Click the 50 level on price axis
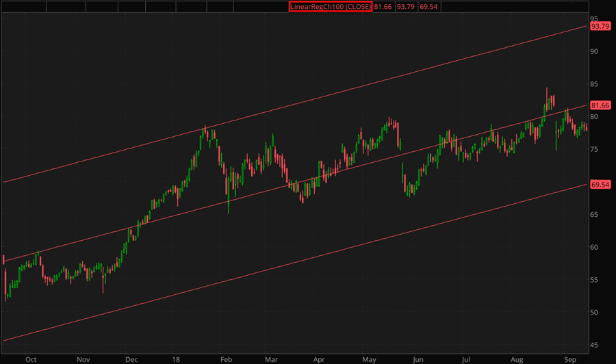This screenshot has width=616, height=364. [x=595, y=313]
